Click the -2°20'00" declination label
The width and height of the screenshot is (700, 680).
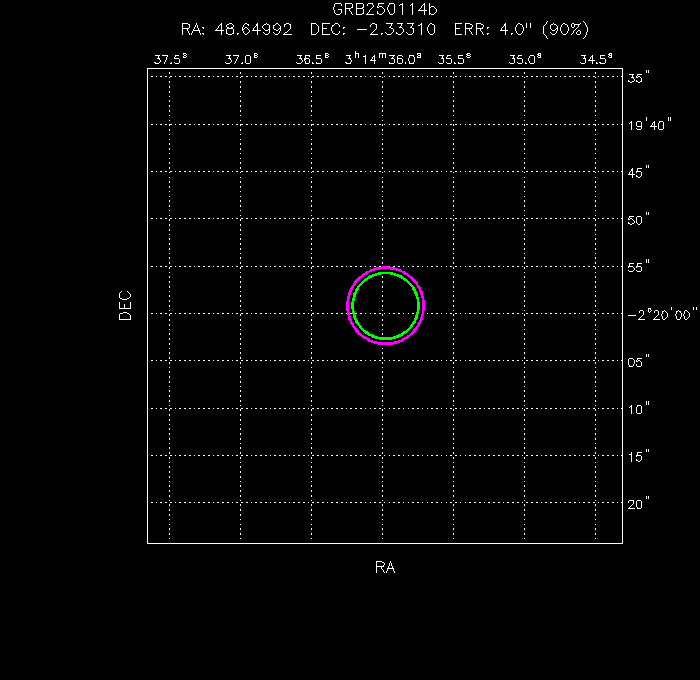coord(662,314)
